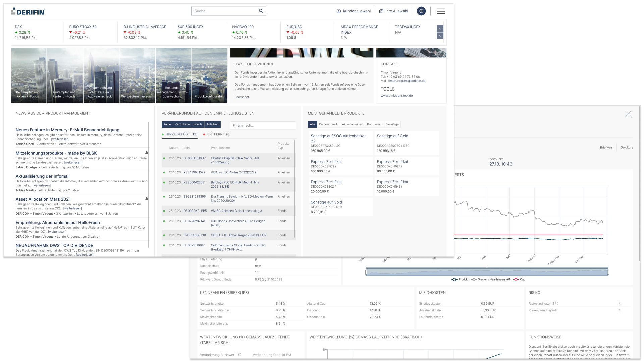Sort by Produktname column header
This screenshot has height=362, width=644.
[220, 148]
